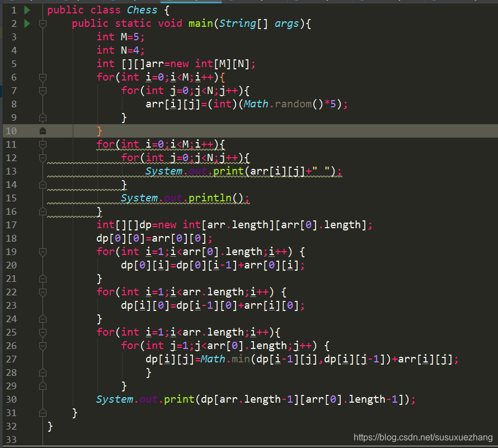Collapse the dp row loop fold on line 19
The width and height of the screenshot is (498, 448).
43,252
